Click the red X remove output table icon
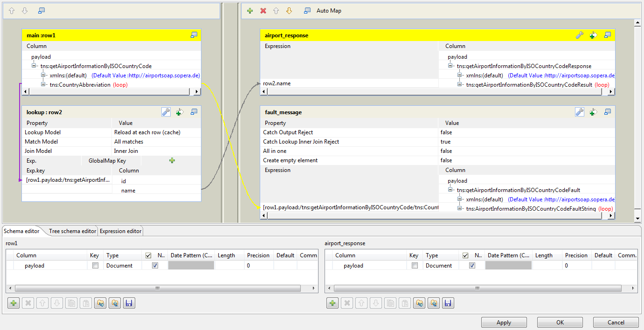 263,11
